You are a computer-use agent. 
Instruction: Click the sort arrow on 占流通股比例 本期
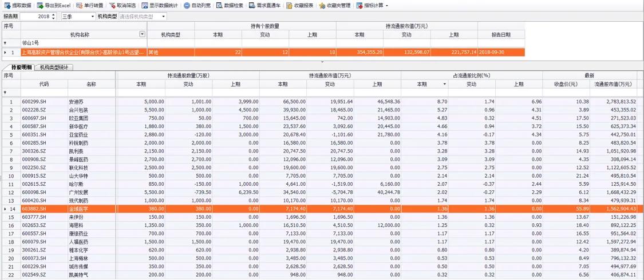[444, 84]
